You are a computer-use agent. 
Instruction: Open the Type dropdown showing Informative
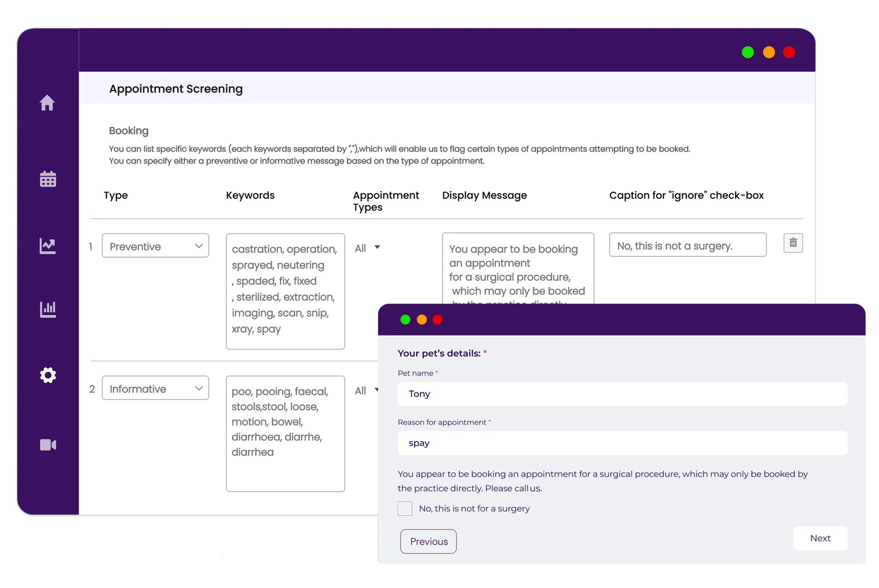(x=155, y=388)
